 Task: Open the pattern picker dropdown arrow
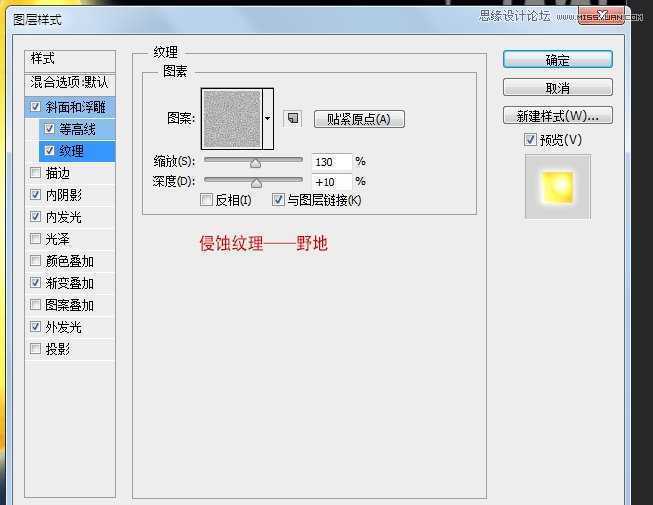click(268, 119)
